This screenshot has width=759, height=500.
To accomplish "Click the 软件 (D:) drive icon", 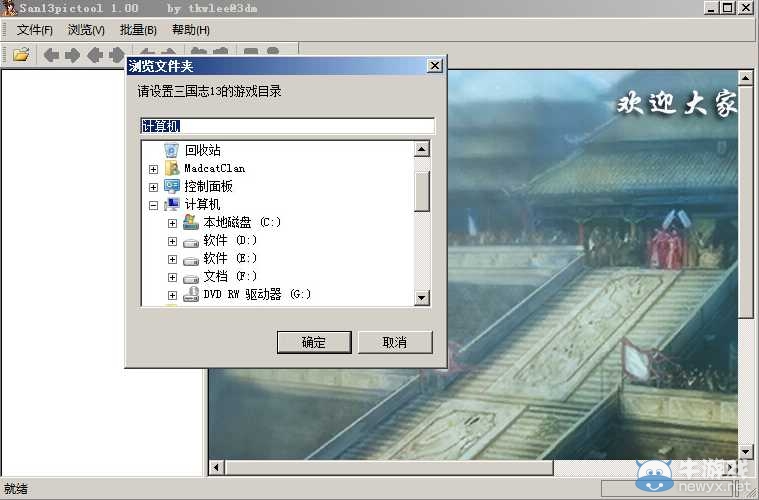I will pyautogui.click(x=191, y=242).
